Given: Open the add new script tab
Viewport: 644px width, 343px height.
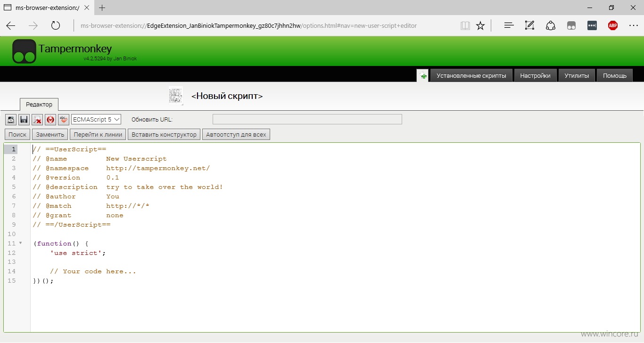Looking at the screenshot, I should click(422, 75).
